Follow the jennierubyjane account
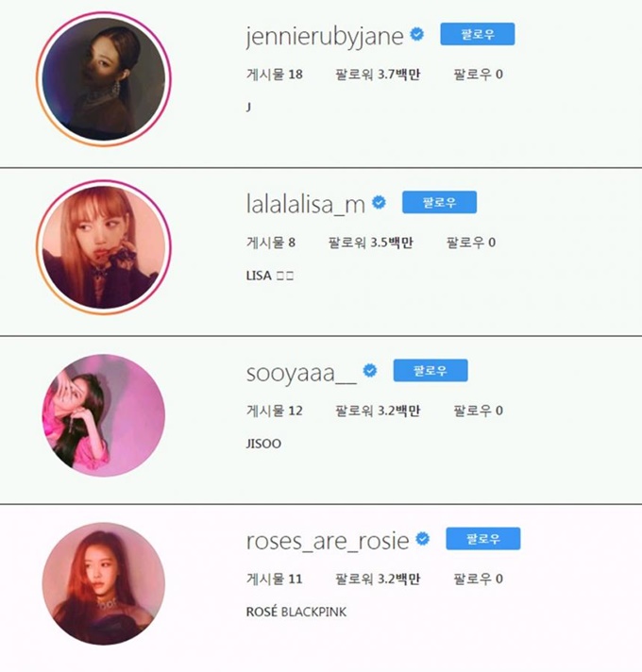Viewport: 642px width, 672px height. click(478, 34)
